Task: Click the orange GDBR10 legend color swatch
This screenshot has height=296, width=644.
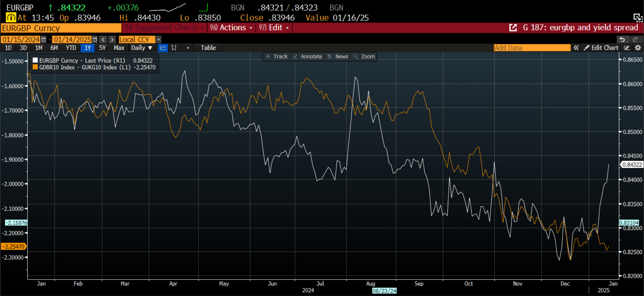Action: [35, 67]
